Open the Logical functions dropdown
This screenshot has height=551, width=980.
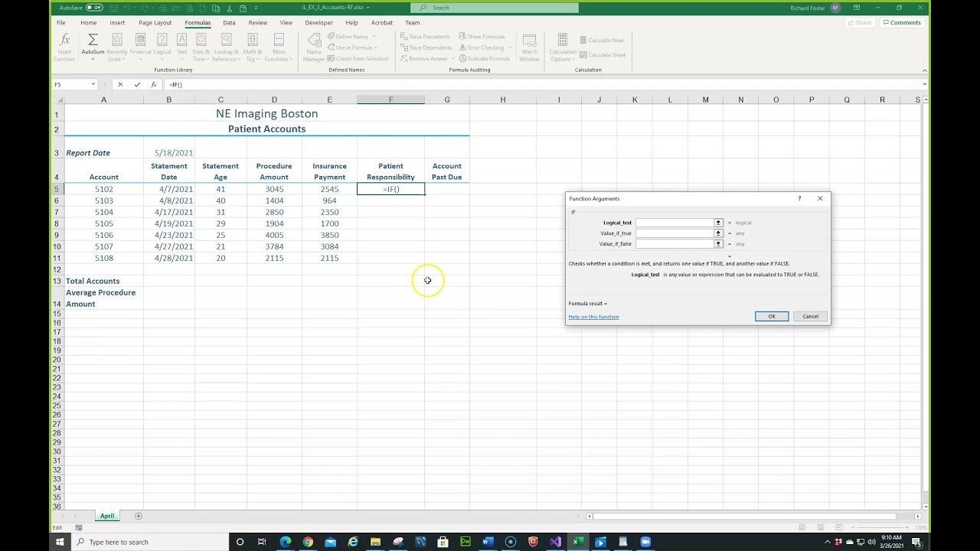pos(162,48)
